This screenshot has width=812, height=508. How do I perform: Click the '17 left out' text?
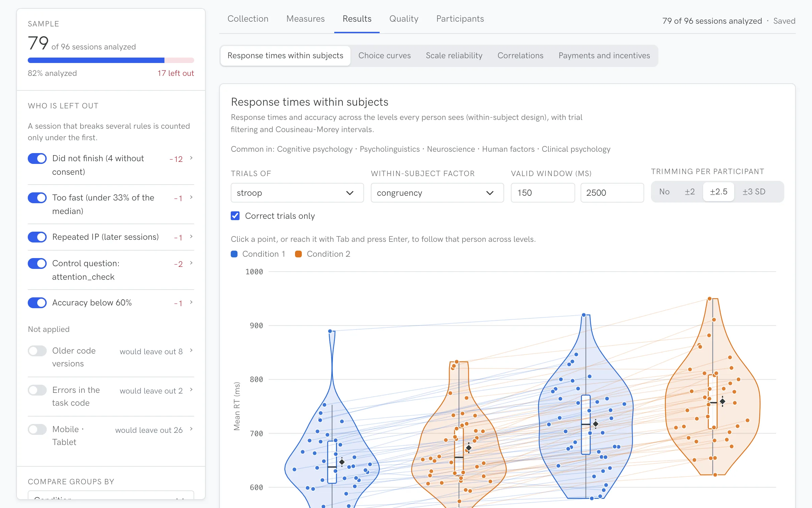(x=176, y=73)
